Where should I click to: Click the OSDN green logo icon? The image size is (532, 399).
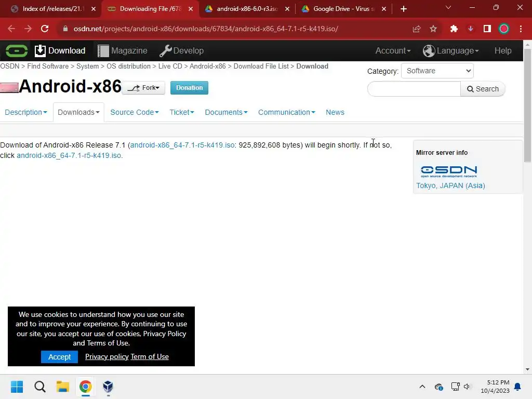(x=16, y=51)
